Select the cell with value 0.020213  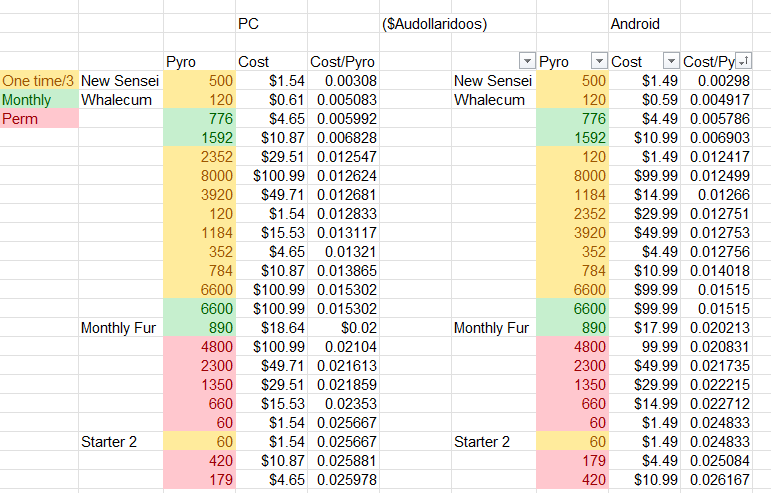[716, 328]
